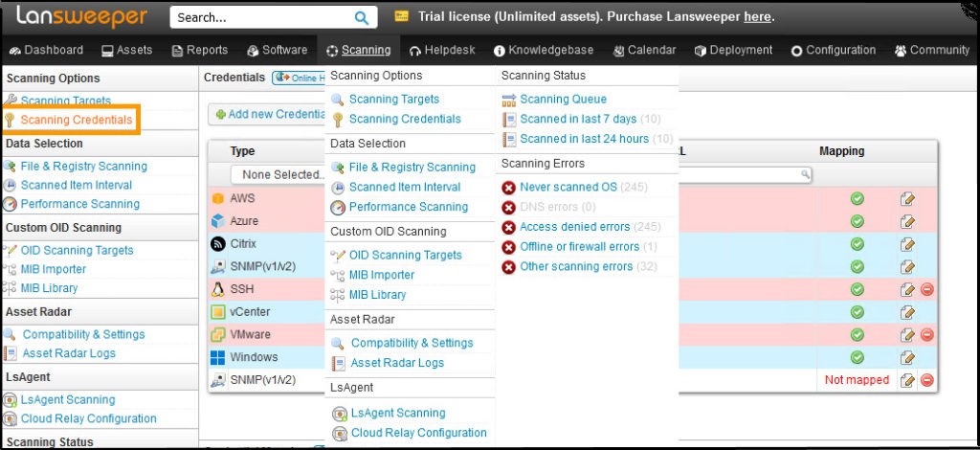Open Scanned Item Interval in dropdown menu

pyautogui.click(x=405, y=187)
